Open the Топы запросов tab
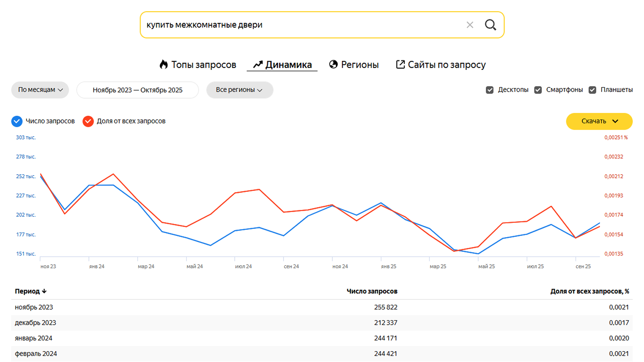The image size is (644, 362). pos(203,64)
